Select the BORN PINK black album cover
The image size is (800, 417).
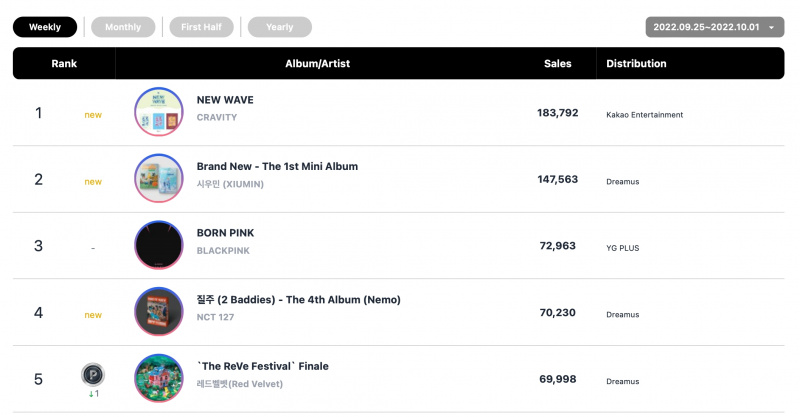click(x=159, y=245)
